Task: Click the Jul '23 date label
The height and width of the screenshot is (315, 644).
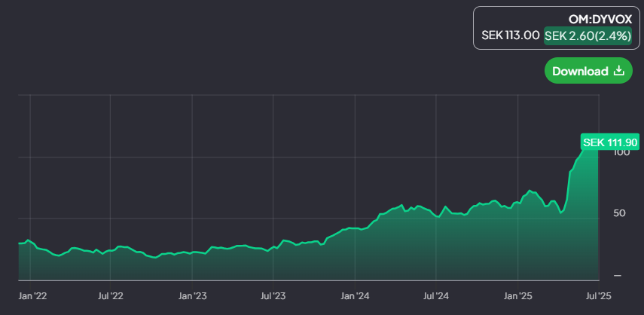Action: pos(273,295)
